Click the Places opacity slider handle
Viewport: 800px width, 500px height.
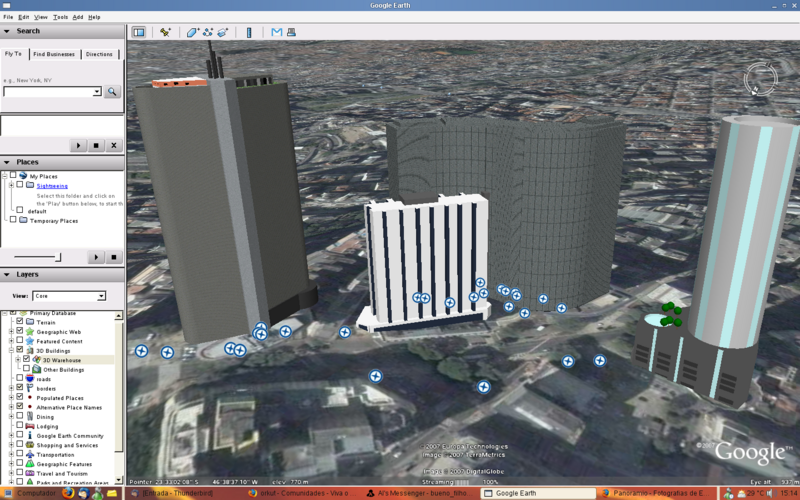click(x=58, y=257)
